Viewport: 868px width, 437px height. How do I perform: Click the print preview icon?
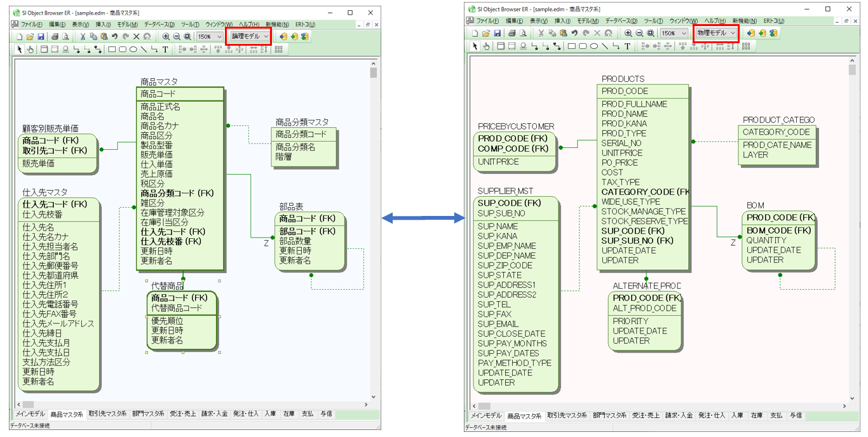pyautogui.click(x=64, y=37)
